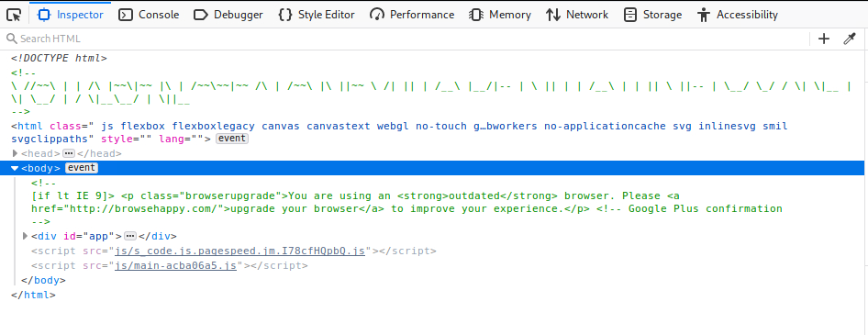The height and width of the screenshot is (335, 868).
Task: Open the Accessibility panel
Action: click(x=738, y=15)
